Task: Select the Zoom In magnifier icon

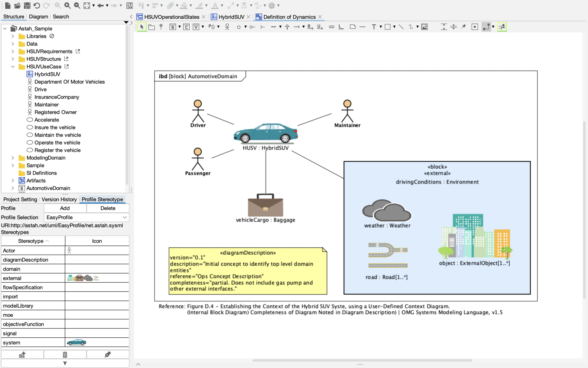Action: tap(67, 5)
